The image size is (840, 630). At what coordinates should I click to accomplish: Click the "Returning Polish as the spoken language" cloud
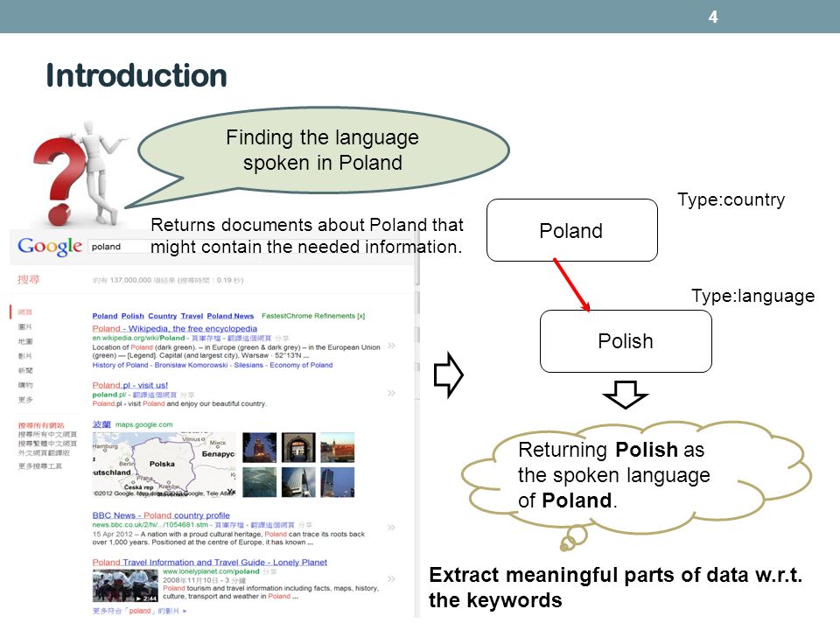[636, 476]
